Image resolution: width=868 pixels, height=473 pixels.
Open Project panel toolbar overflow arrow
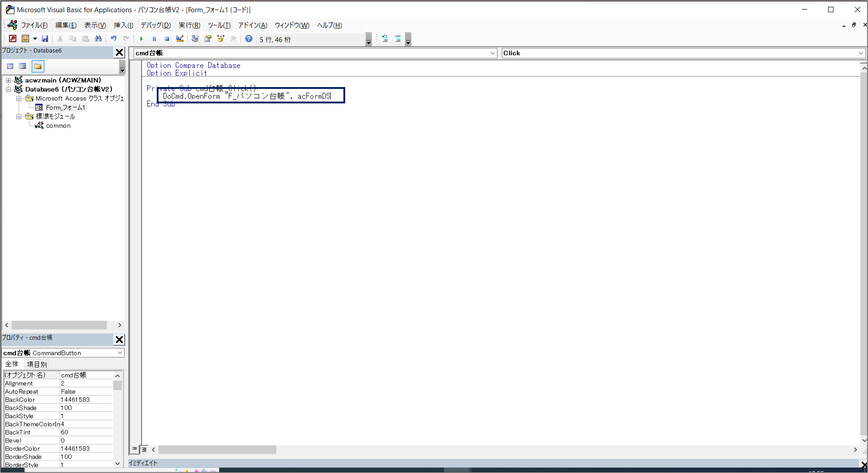pos(122,67)
